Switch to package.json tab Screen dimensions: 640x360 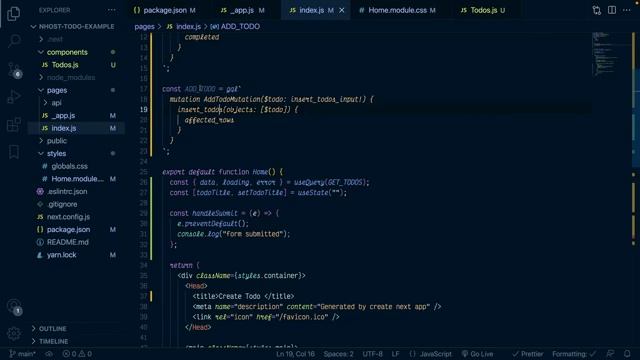(164, 10)
